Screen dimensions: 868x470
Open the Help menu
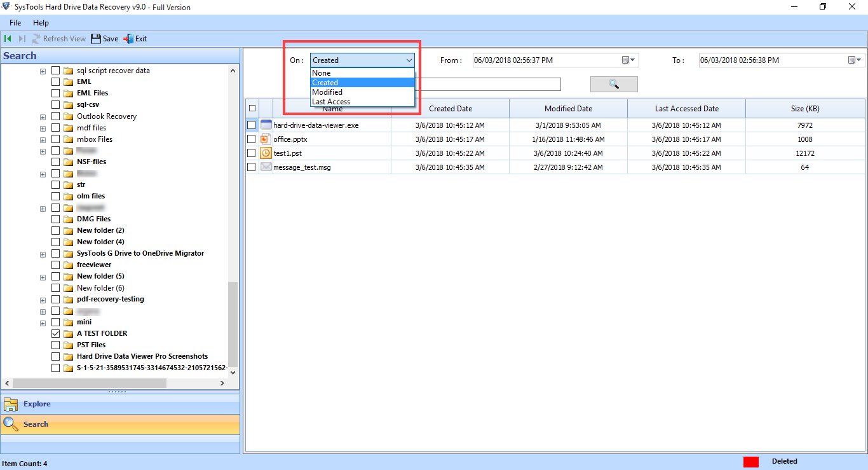41,22
